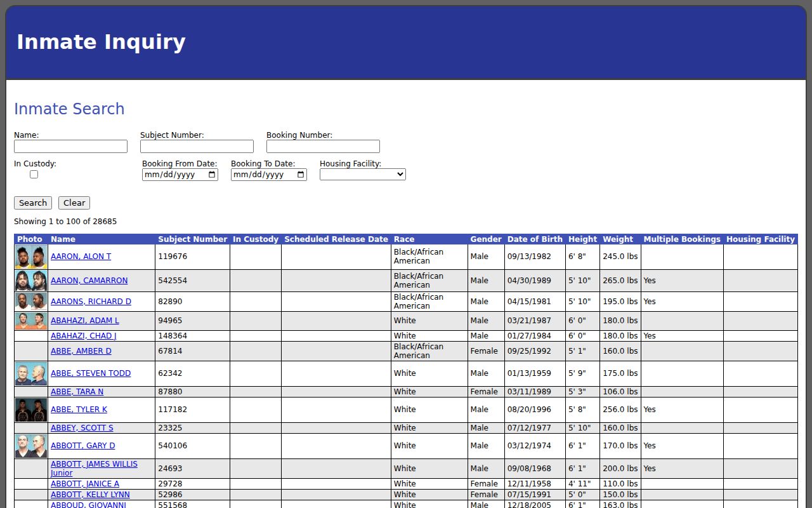812x508 pixels.
Task: Open the ABBE, TARA N link
Action: click(x=77, y=392)
